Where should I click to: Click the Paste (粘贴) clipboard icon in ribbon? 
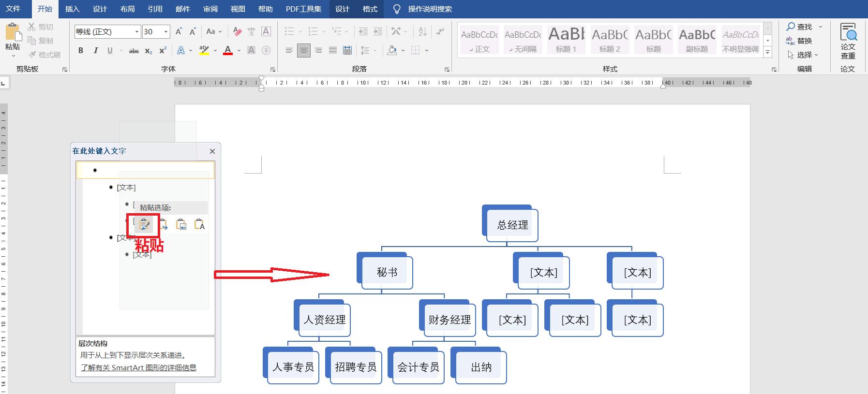(x=13, y=32)
